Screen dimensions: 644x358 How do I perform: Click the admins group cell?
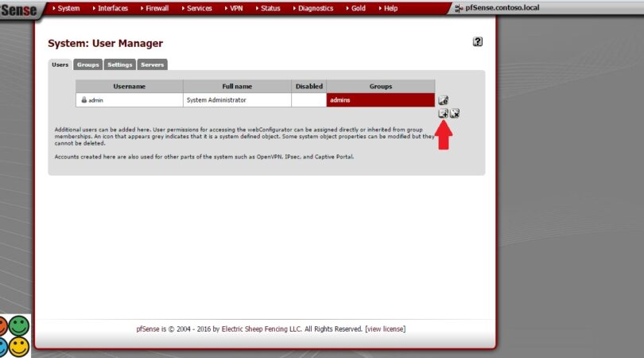(381, 100)
